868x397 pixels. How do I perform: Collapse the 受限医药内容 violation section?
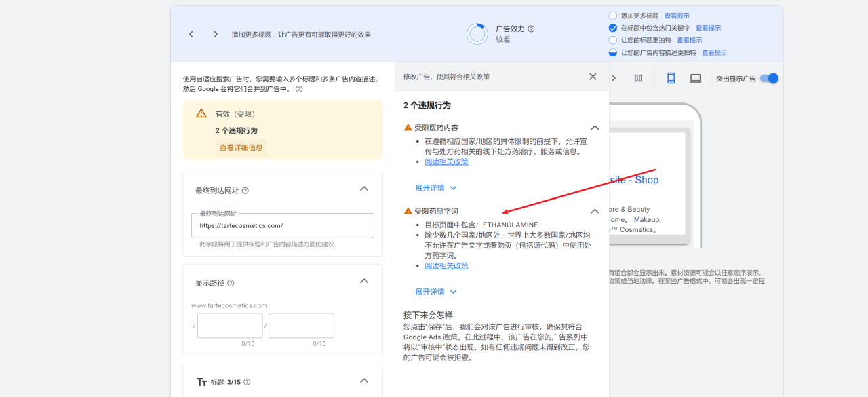click(x=595, y=128)
